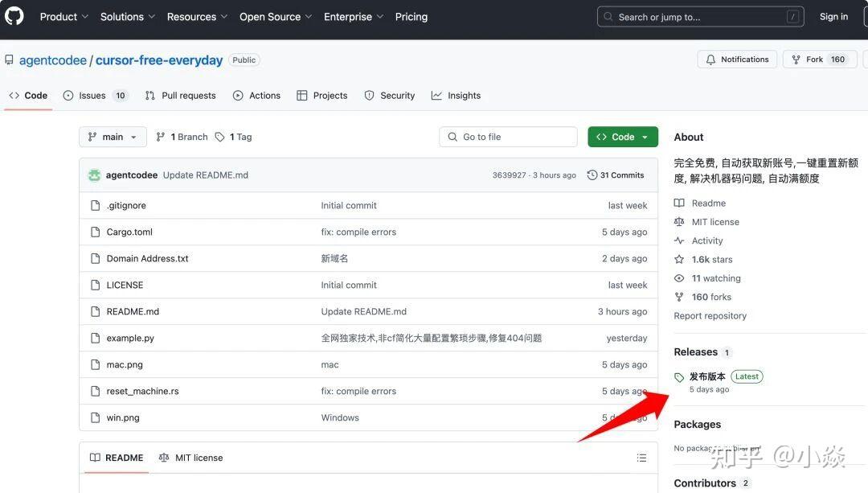This screenshot has height=493, width=868.
Task: Expand the Product menu in header
Action: 64,17
